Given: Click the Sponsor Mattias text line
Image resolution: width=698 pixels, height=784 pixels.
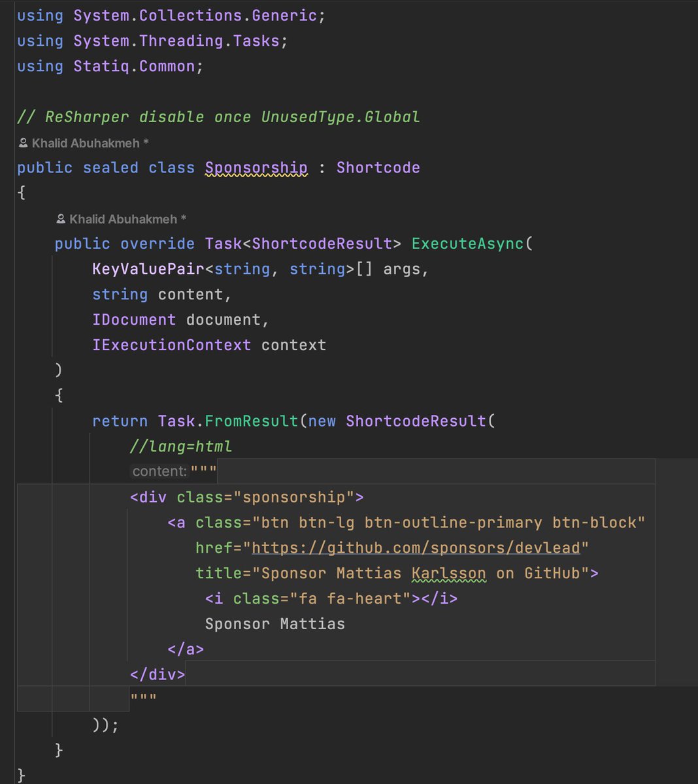Looking at the screenshot, I should click(275, 624).
